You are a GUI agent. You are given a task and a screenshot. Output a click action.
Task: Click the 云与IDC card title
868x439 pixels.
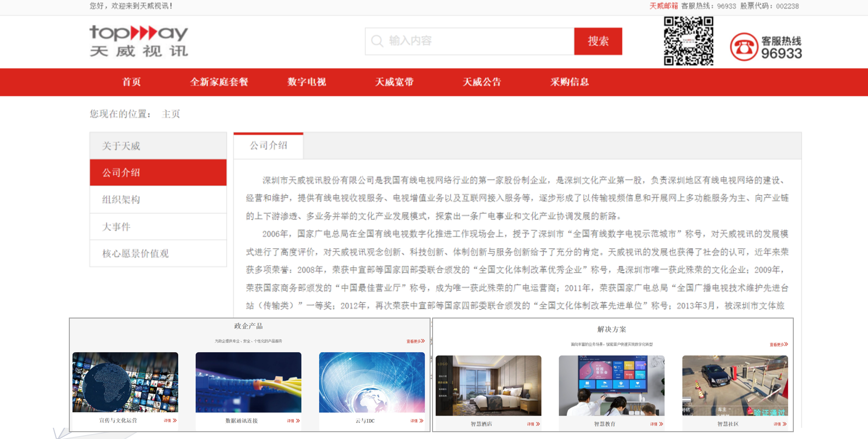365,420
